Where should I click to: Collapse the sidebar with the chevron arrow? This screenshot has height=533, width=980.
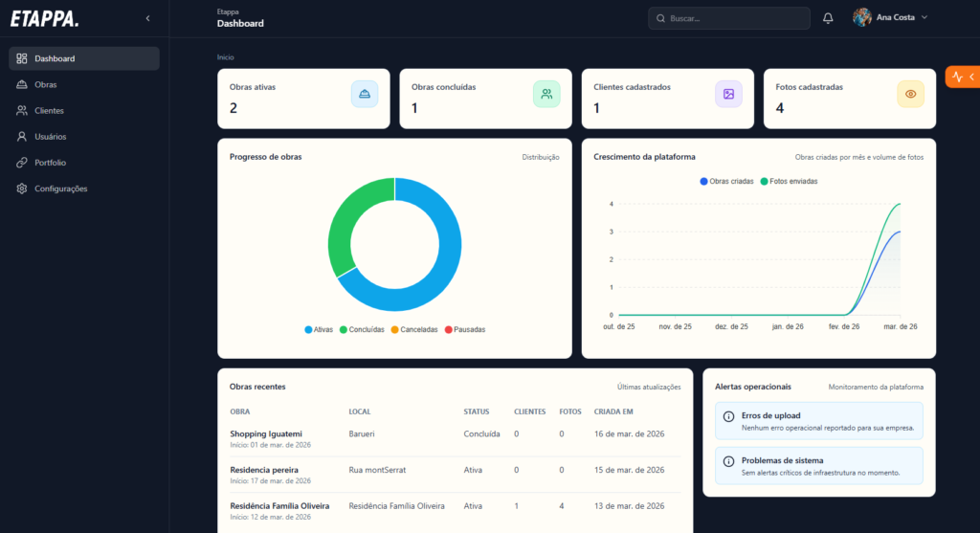(x=147, y=18)
